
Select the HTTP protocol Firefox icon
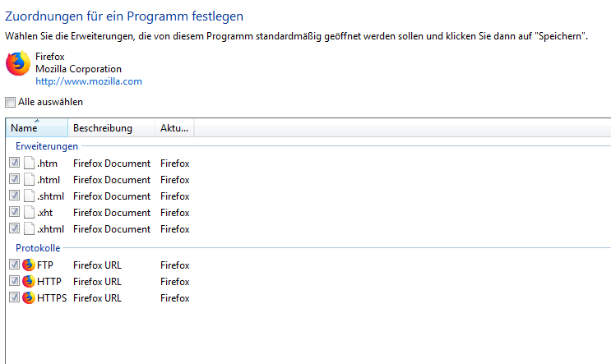point(29,281)
